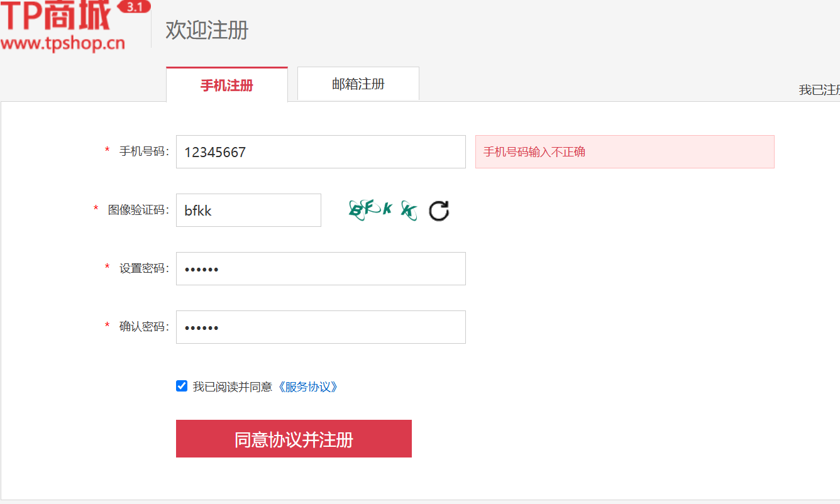This screenshot has height=504, width=840.
Task: Click the captcha refresh icon
Action: (439, 212)
